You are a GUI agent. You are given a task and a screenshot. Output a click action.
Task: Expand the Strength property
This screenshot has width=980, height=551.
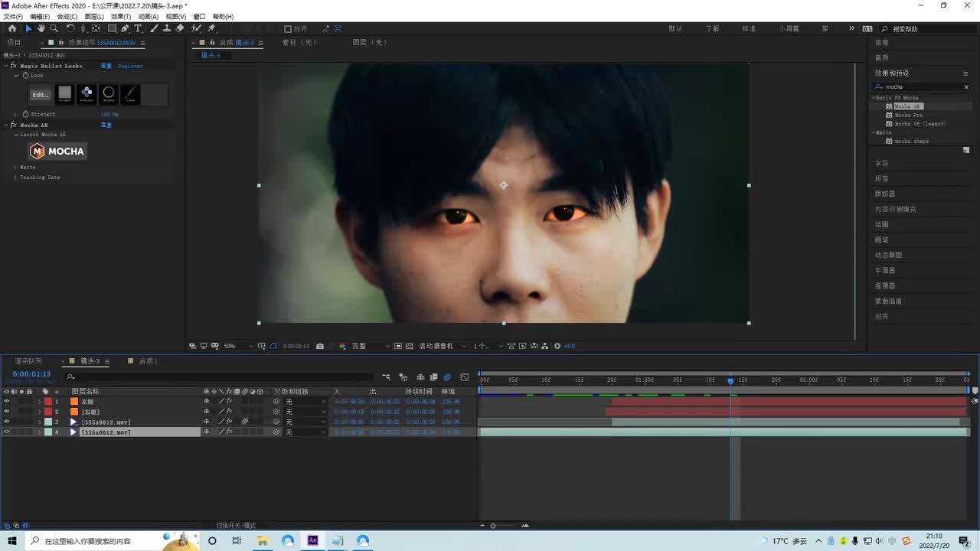tap(15, 114)
